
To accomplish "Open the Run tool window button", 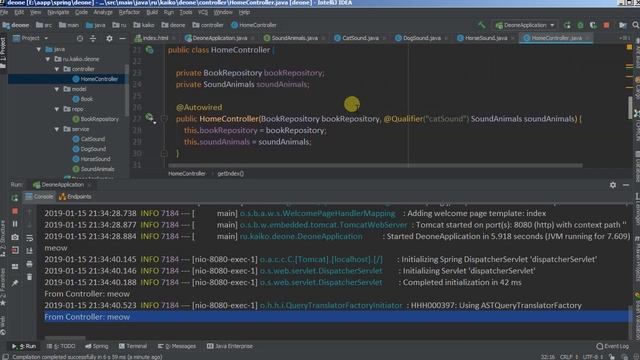I will click(24, 346).
